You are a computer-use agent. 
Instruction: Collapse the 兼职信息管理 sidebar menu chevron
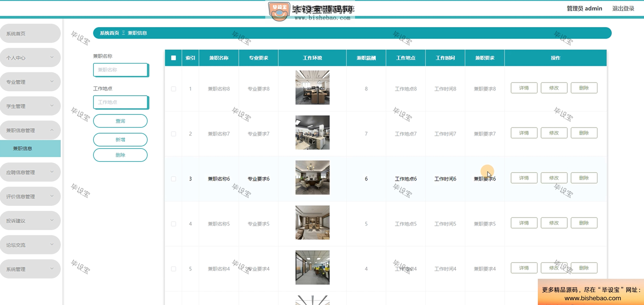52,130
